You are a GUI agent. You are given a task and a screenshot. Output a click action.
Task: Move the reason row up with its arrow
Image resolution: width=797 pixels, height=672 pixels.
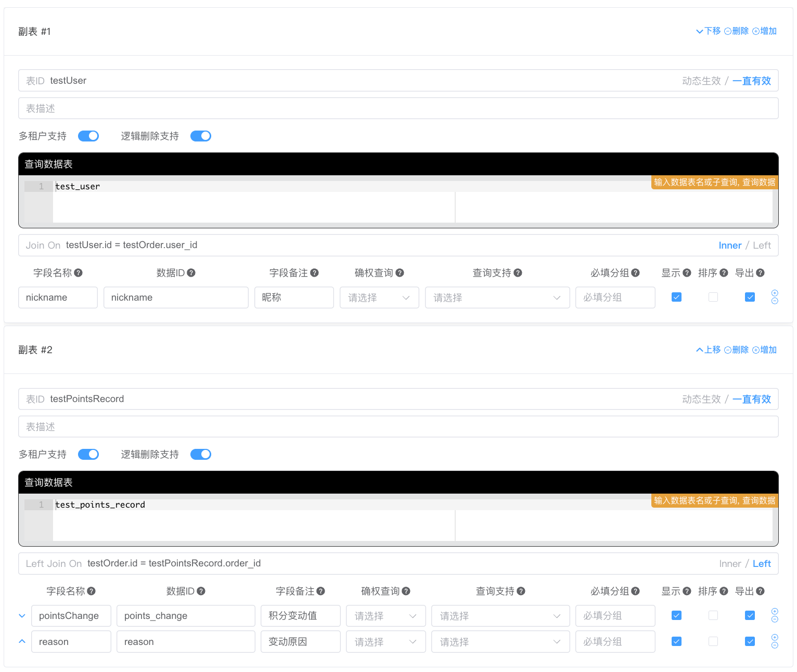[x=22, y=641]
